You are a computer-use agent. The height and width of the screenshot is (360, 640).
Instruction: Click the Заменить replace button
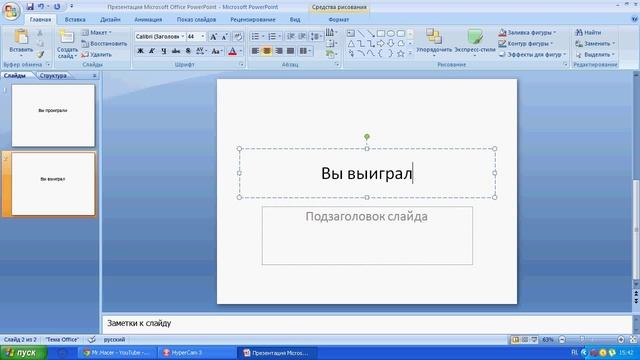pos(595,43)
